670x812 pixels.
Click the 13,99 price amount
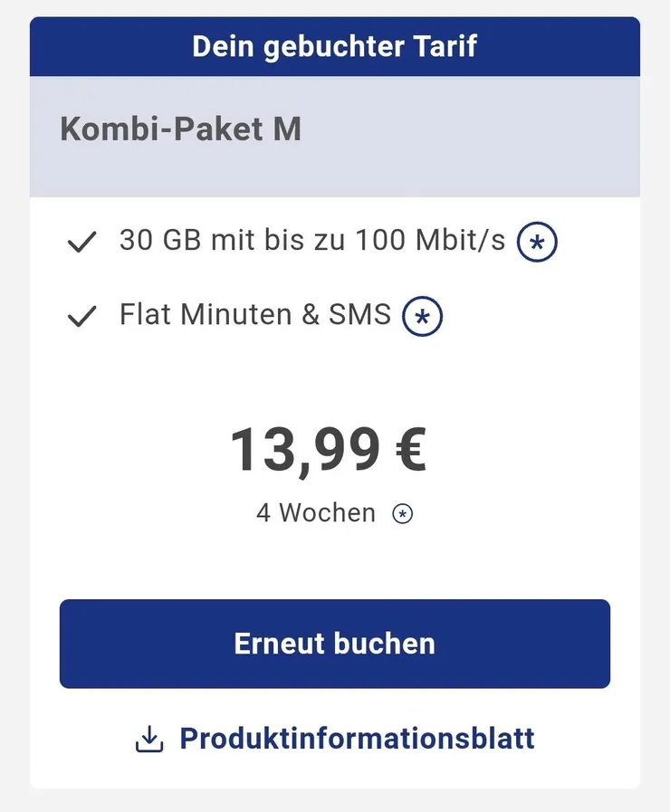pyautogui.click(x=304, y=450)
